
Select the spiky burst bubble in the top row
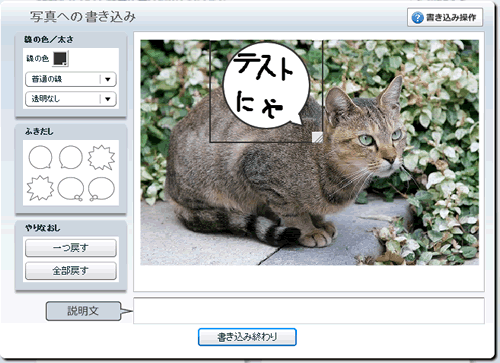pyautogui.click(x=102, y=157)
